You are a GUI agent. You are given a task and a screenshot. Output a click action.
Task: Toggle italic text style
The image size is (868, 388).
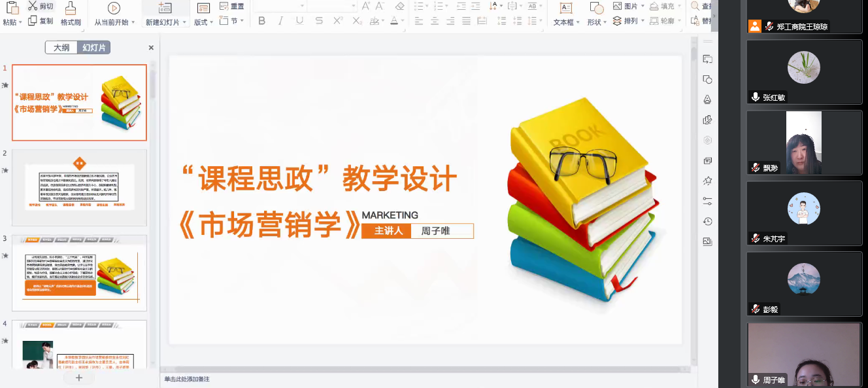pyautogui.click(x=281, y=21)
